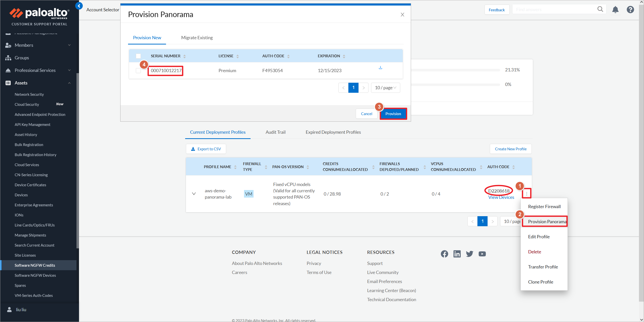This screenshot has width=644, height=322.
Task: Open the three-dot menu for aws-demo-panorama-lab
Action: 527,194
